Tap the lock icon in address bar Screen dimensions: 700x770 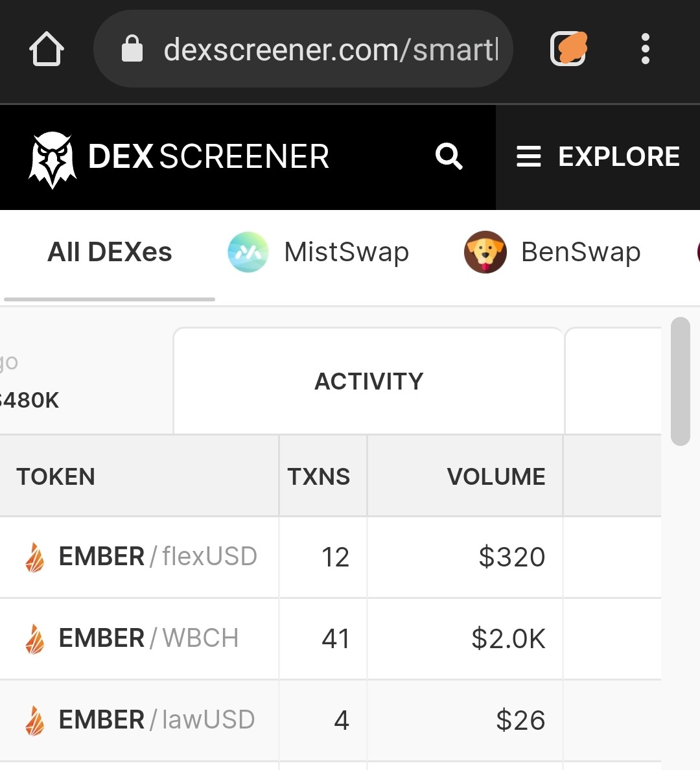132,49
